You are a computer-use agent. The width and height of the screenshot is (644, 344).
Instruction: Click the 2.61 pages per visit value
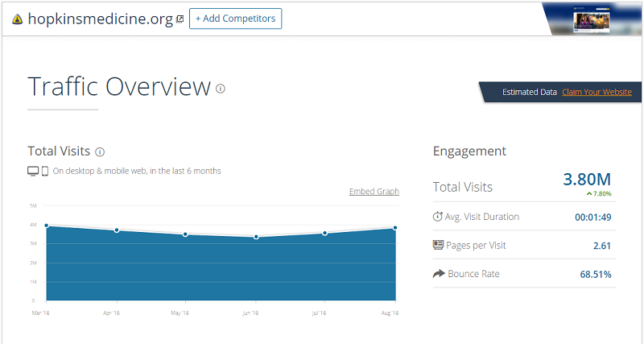(602, 246)
